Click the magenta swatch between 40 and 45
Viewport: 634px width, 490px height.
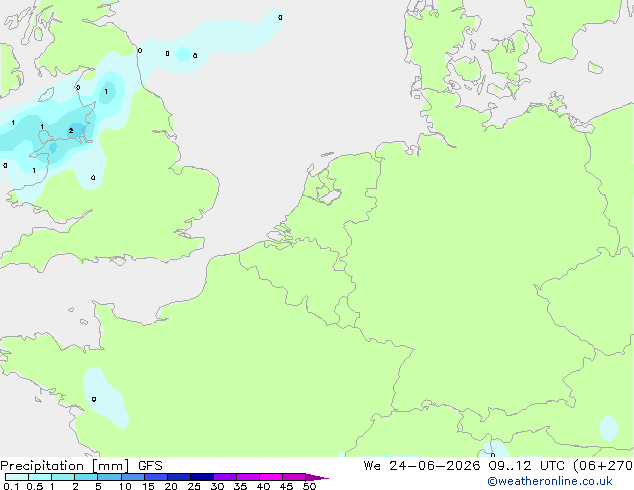[x=271, y=477]
